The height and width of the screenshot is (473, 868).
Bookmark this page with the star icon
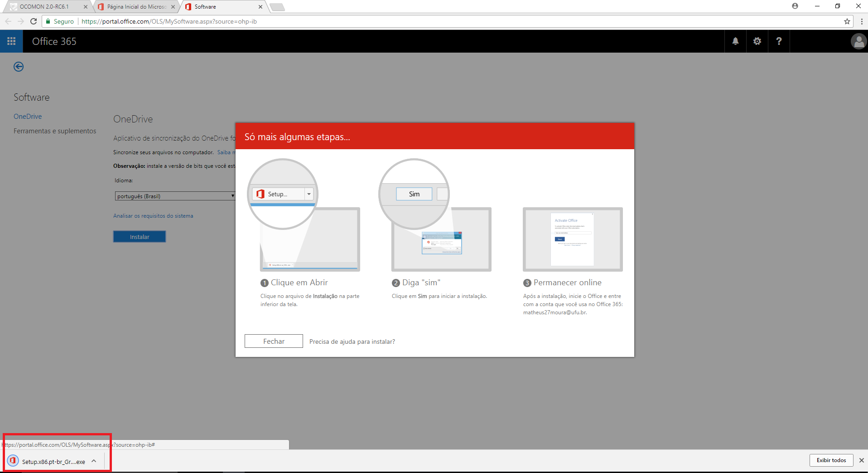[847, 21]
